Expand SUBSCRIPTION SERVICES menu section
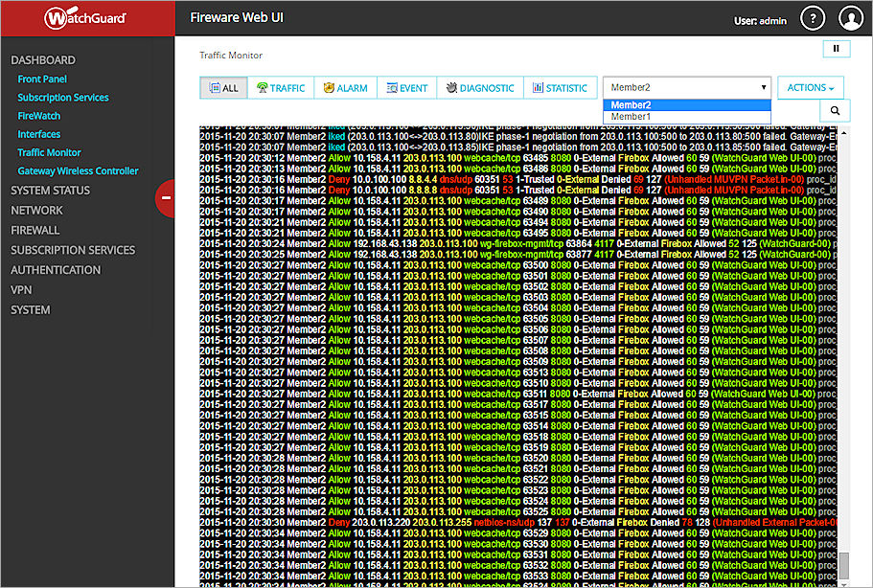This screenshot has width=873, height=588. [73, 250]
